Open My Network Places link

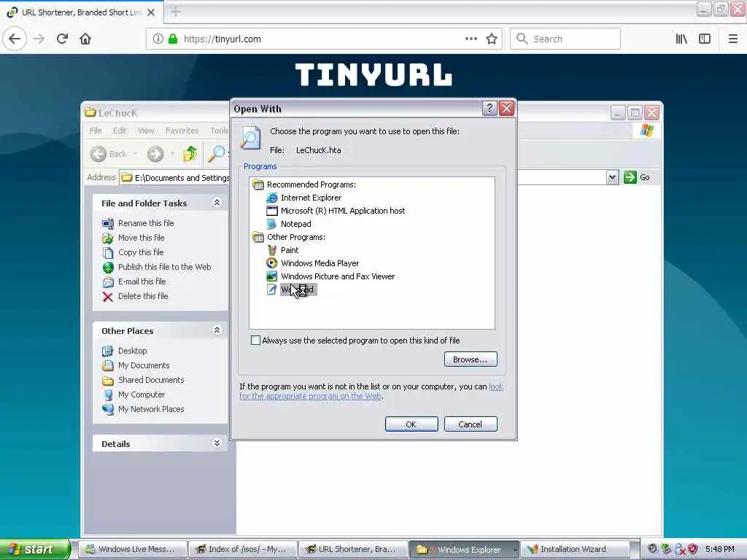point(151,409)
